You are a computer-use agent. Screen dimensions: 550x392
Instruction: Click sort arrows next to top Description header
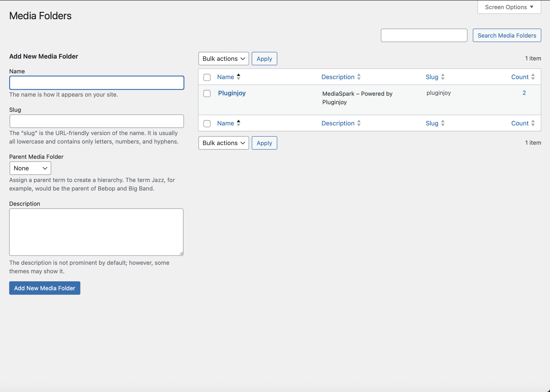(359, 77)
